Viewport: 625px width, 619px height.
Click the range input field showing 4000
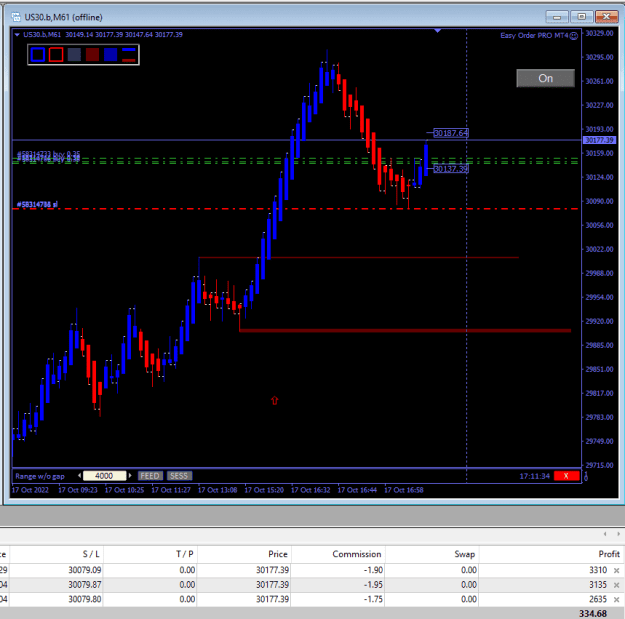[x=104, y=476]
